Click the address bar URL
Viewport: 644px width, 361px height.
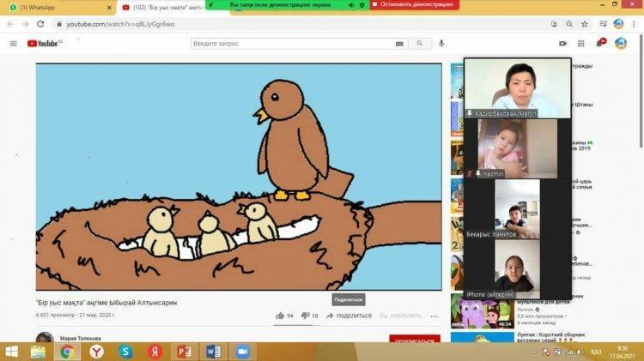point(120,24)
